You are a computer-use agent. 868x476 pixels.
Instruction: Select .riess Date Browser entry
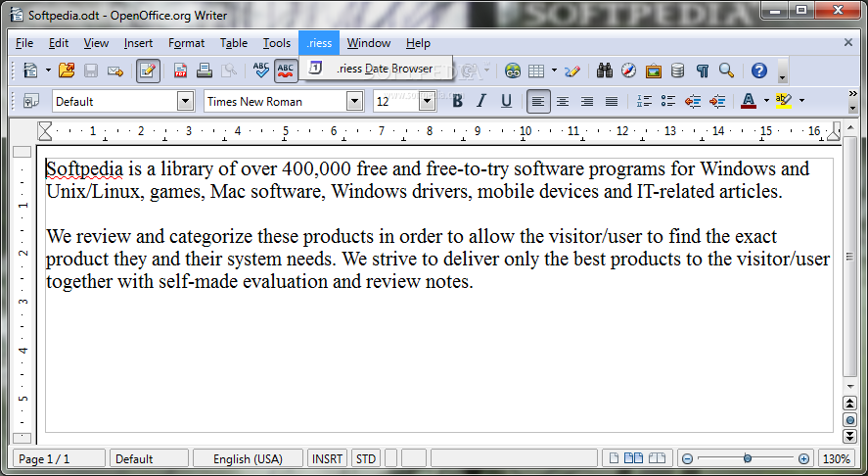pos(376,69)
